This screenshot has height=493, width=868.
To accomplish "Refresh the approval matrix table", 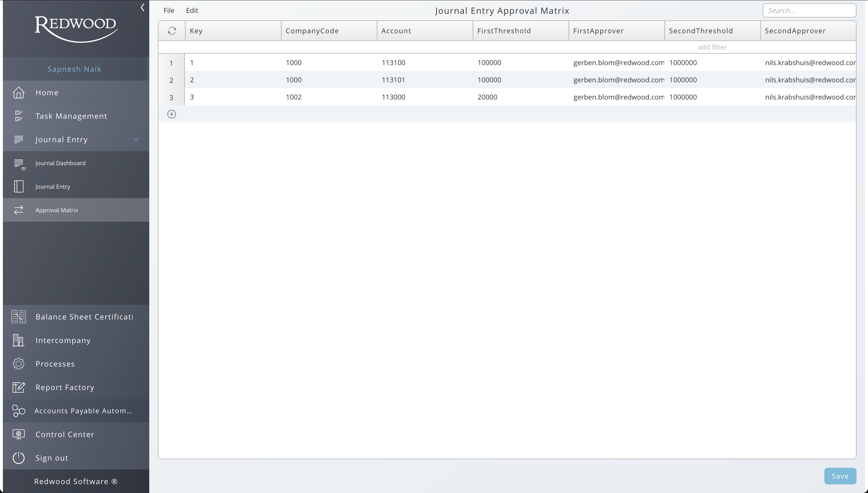I will click(172, 31).
